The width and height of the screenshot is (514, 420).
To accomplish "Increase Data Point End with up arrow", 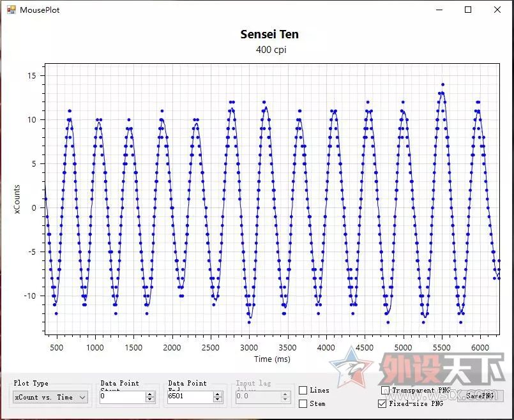I will tap(218, 394).
